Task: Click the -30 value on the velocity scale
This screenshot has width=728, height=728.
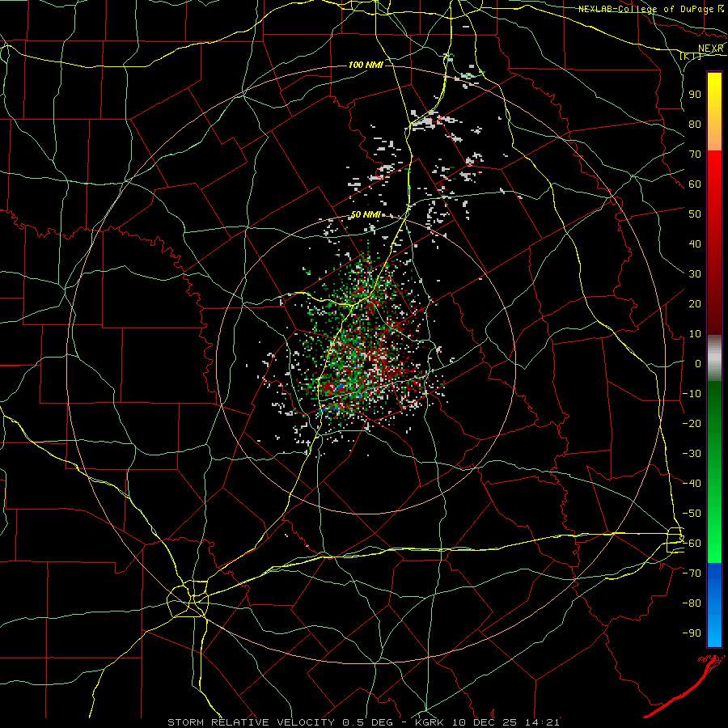Action: click(692, 454)
